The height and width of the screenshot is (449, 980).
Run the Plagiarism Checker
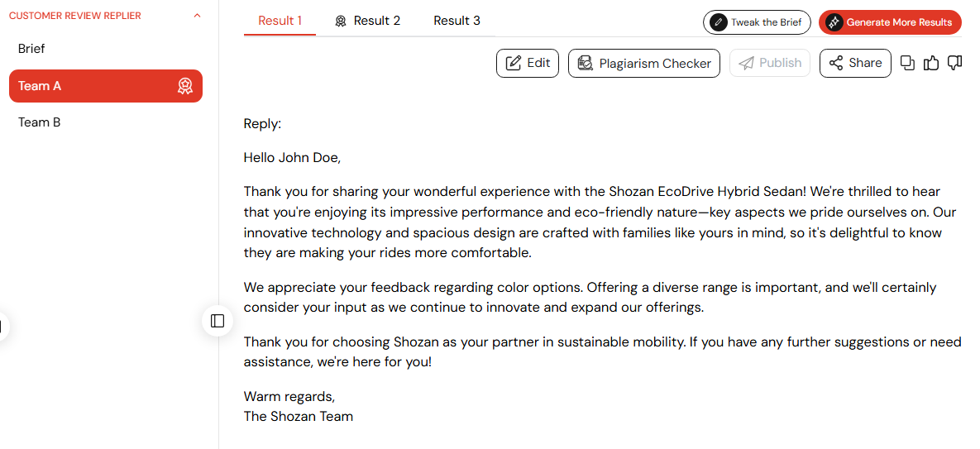click(x=643, y=63)
